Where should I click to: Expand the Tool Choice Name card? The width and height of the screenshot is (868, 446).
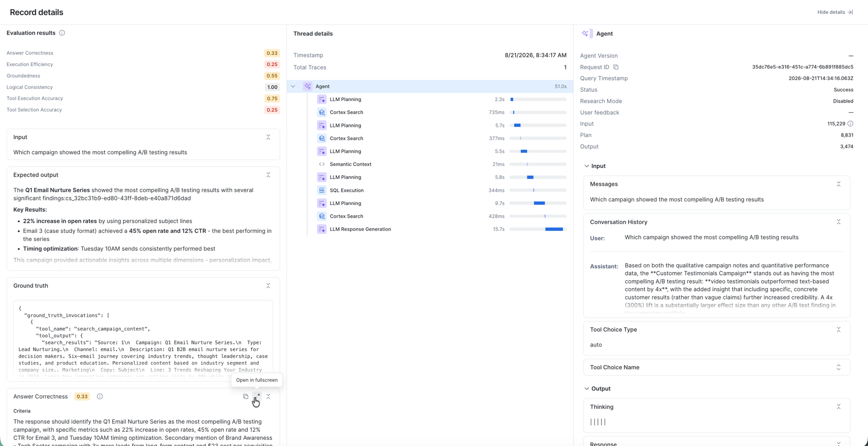[839, 367]
